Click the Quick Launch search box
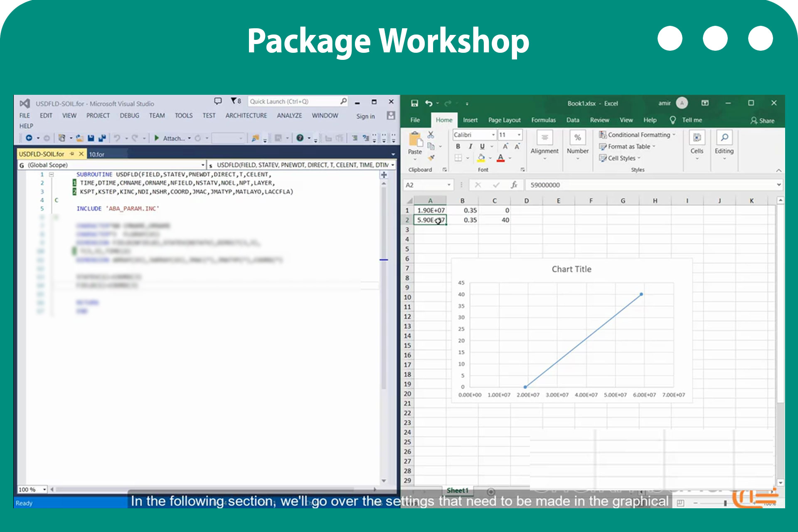Viewport: 798px width, 532px height. coord(298,101)
